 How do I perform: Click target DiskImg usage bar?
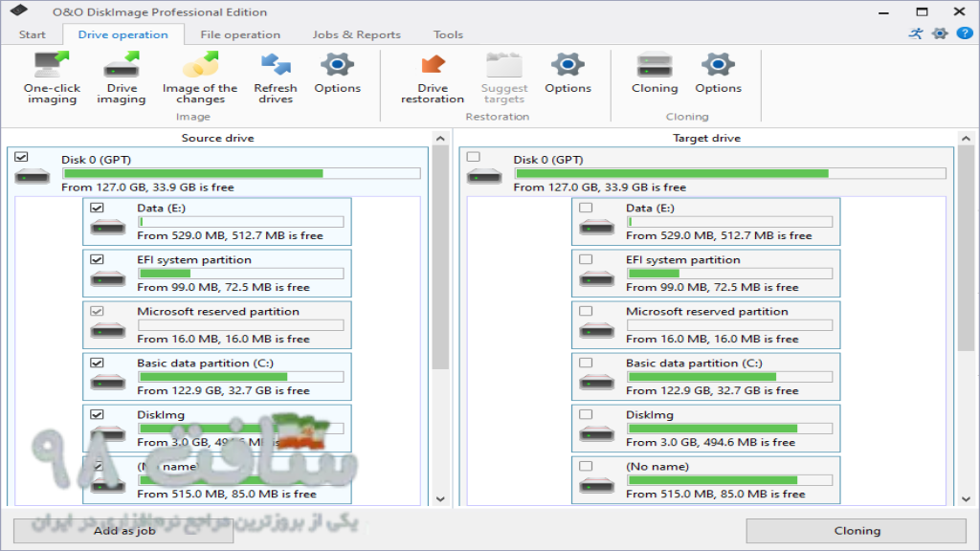(729, 429)
